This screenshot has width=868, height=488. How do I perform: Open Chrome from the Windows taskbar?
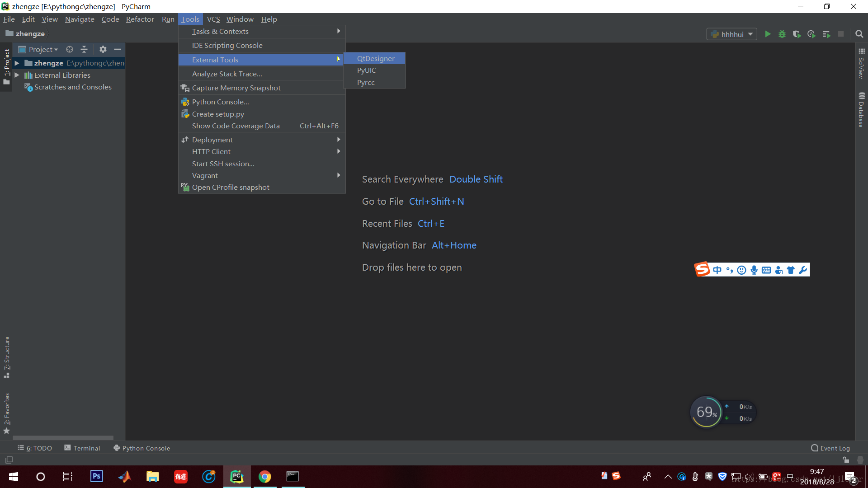[x=265, y=477]
